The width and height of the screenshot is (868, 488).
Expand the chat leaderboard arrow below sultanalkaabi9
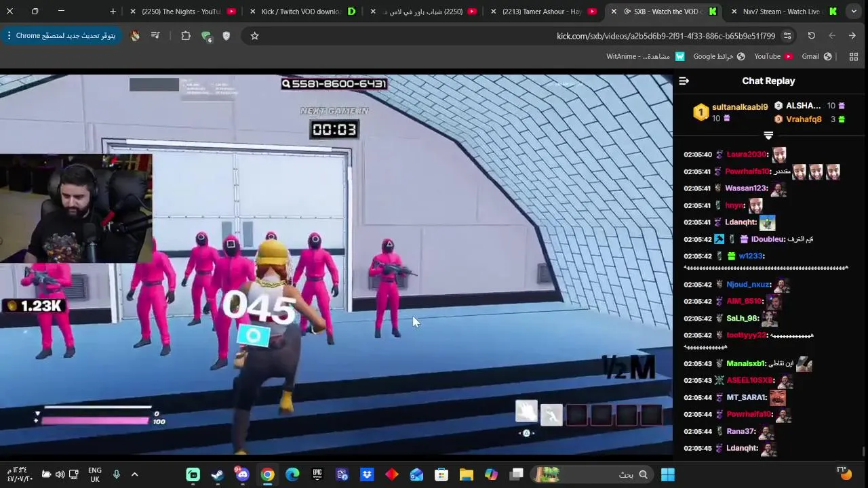(x=768, y=136)
